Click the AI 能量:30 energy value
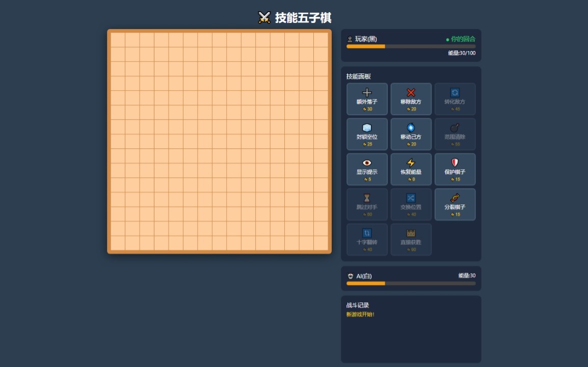 tap(467, 275)
